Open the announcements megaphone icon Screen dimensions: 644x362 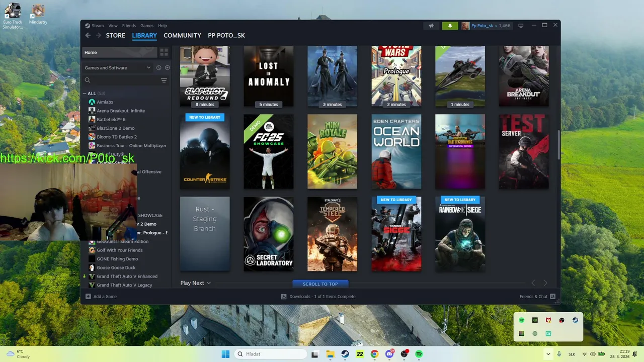pos(431,26)
